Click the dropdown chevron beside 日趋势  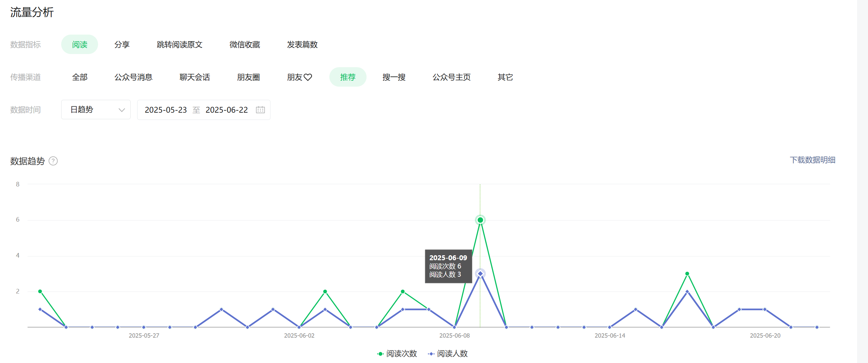coord(122,110)
